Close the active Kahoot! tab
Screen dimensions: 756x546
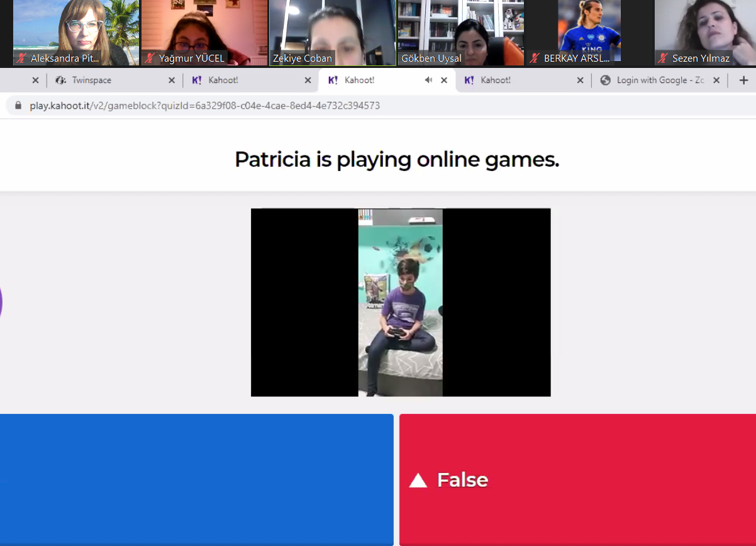444,81
